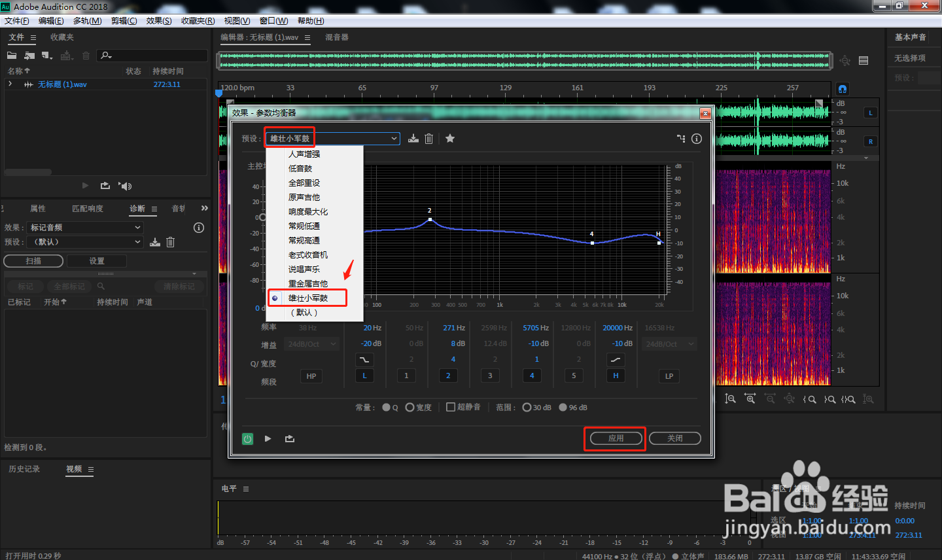Switch to the 混音器 tab
Viewport: 942px width, 560px height.
[x=337, y=37]
